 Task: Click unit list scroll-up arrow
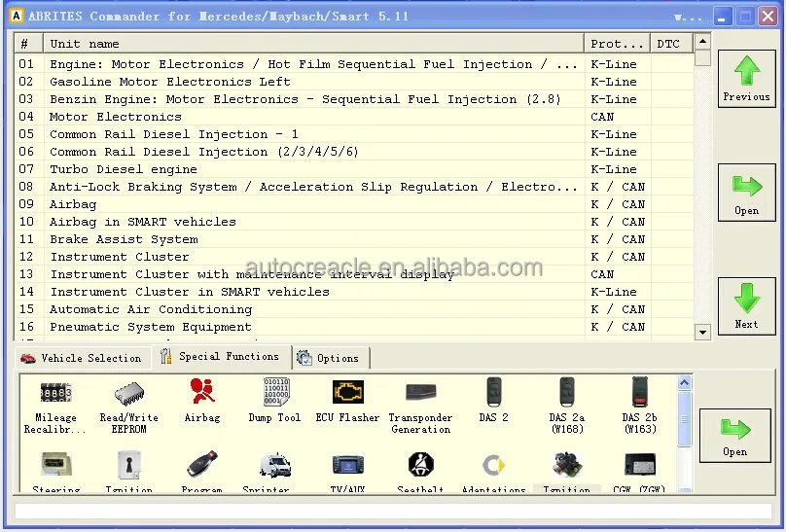click(702, 42)
